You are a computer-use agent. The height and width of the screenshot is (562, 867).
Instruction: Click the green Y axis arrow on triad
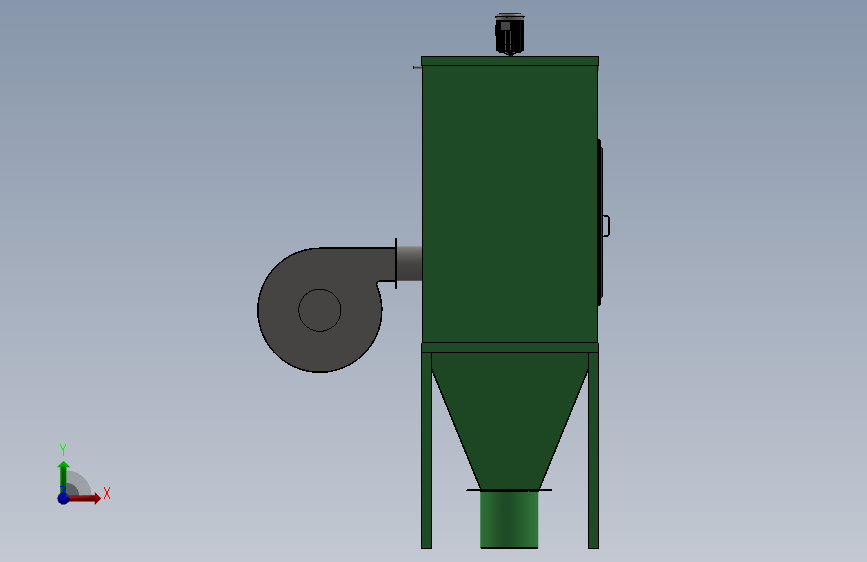(x=63, y=476)
